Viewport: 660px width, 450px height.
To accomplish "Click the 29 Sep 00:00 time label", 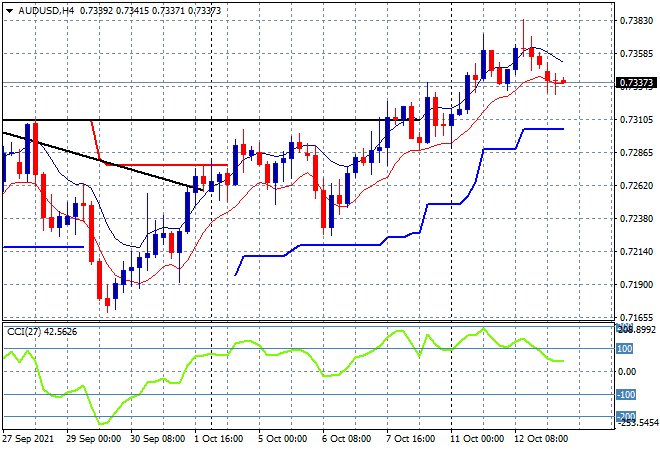I will 94,439.
